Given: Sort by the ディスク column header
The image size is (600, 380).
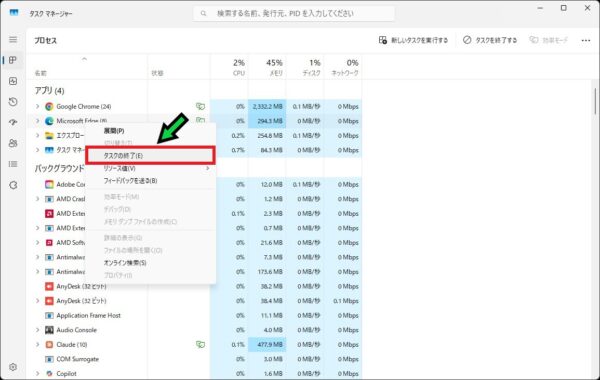Looking at the screenshot, I should coord(305,67).
